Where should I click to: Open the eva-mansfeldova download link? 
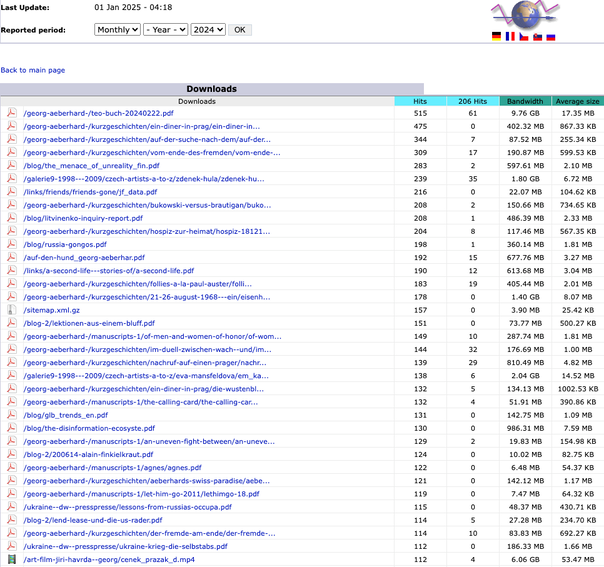(x=146, y=376)
